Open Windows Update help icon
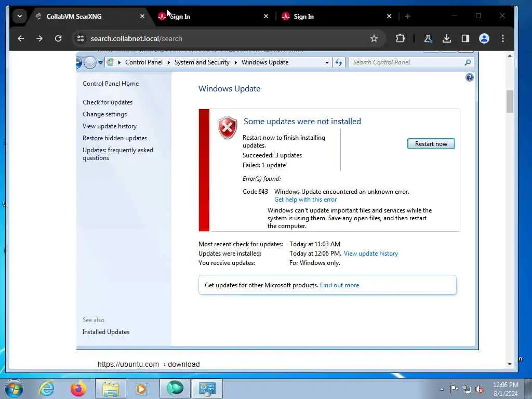 pyautogui.click(x=470, y=78)
